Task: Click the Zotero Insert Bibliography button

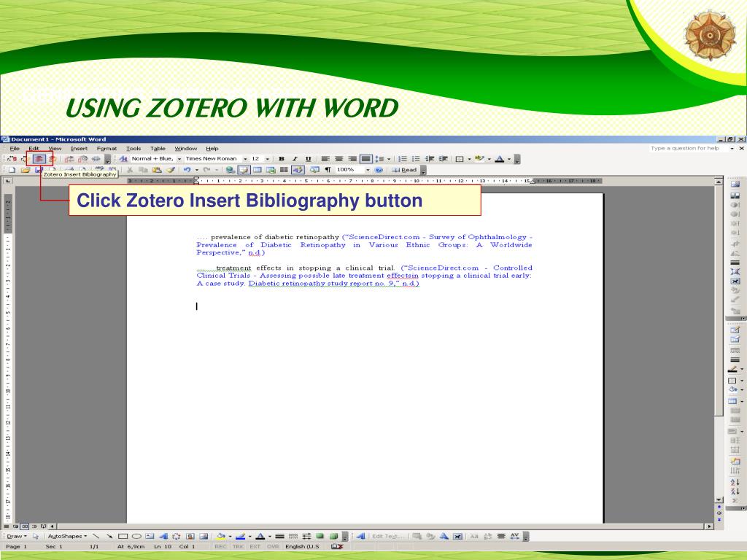Action: [39, 158]
